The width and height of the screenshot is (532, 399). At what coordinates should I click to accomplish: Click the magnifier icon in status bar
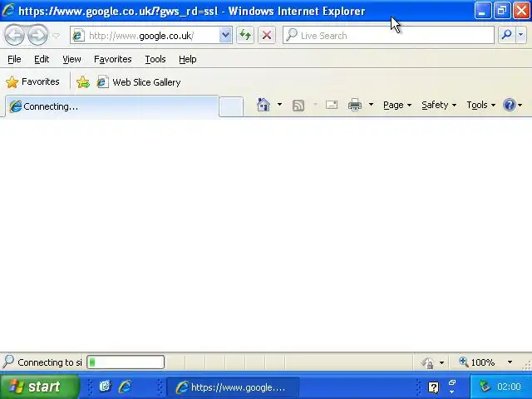pos(8,362)
